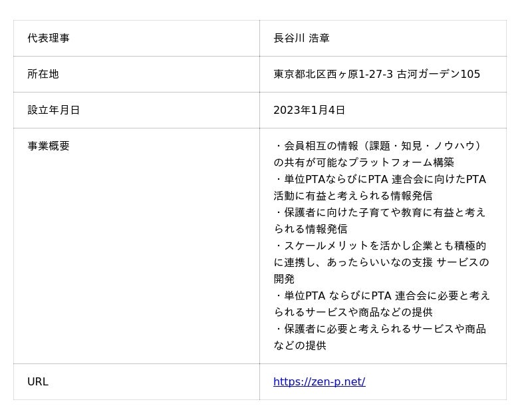The image size is (532, 420).
Task: Click the line 活動に有益と考えられる情報発信
Action: (x=352, y=196)
